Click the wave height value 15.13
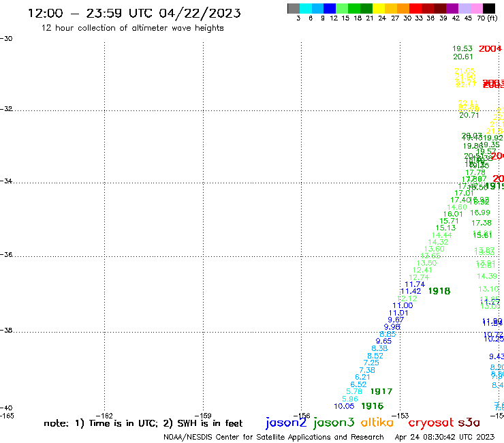504x443 pixels. [445, 228]
